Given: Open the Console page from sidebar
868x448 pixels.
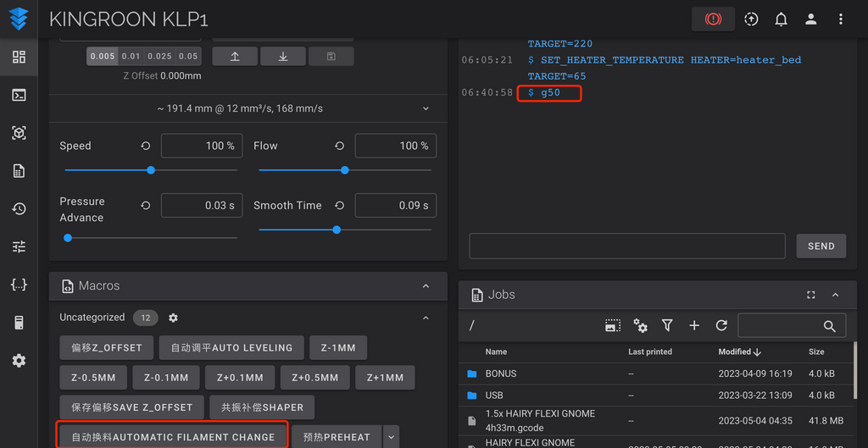Looking at the screenshot, I should [19, 95].
